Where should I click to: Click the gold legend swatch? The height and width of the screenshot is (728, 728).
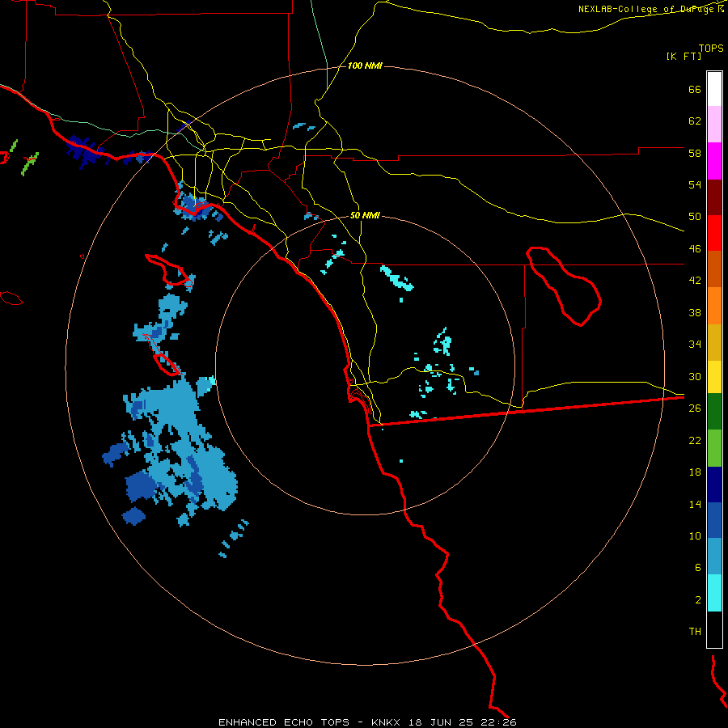point(714,343)
